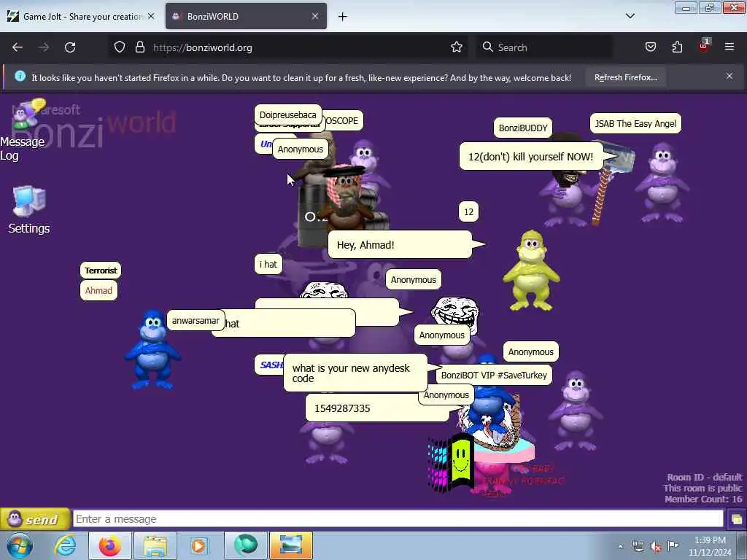Click the Ahmad name tag
This screenshot has height=560, width=747.
click(x=98, y=290)
